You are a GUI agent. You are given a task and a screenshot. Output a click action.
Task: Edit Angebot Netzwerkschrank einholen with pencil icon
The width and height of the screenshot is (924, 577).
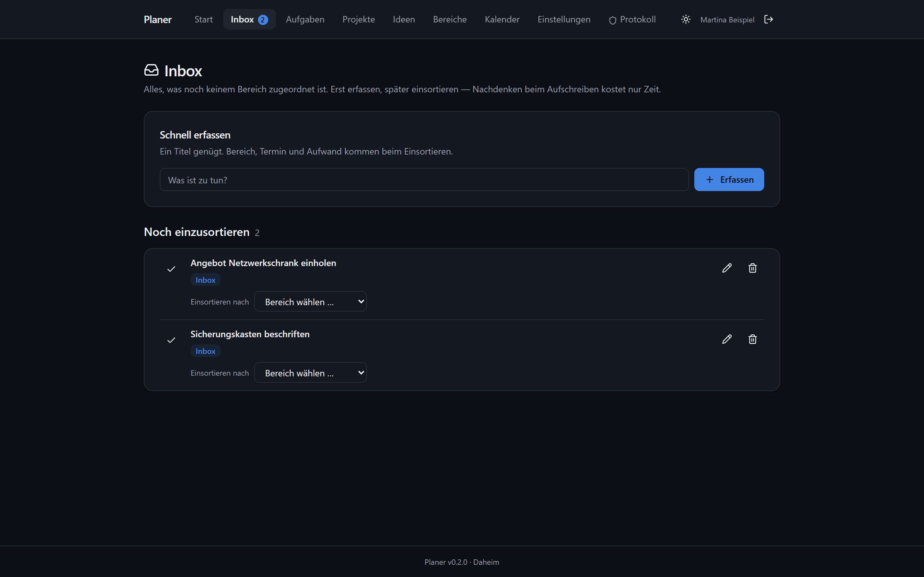727,268
